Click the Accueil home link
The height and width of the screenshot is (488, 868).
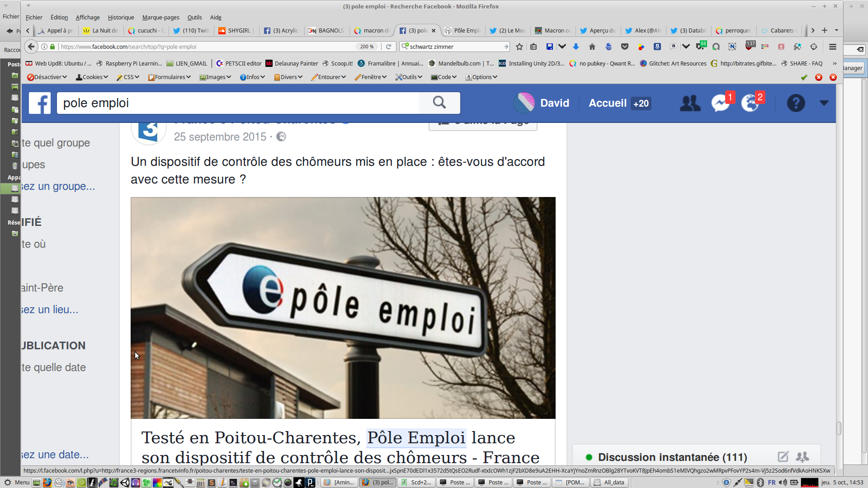[608, 103]
